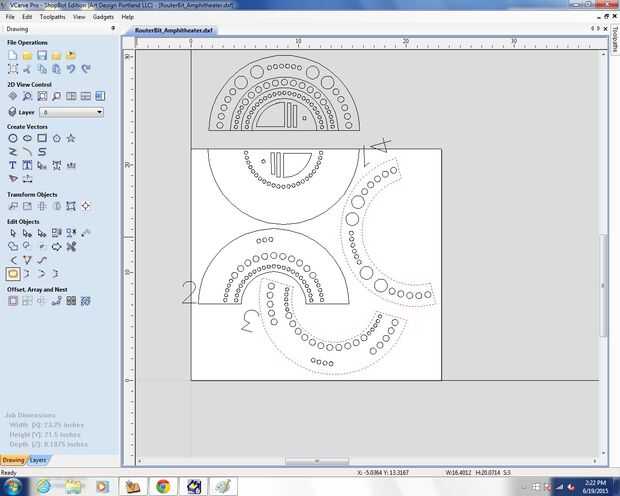The width and height of the screenshot is (620, 496).
Task: Switch to the Layers tab at bottom
Action: click(38, 460)
